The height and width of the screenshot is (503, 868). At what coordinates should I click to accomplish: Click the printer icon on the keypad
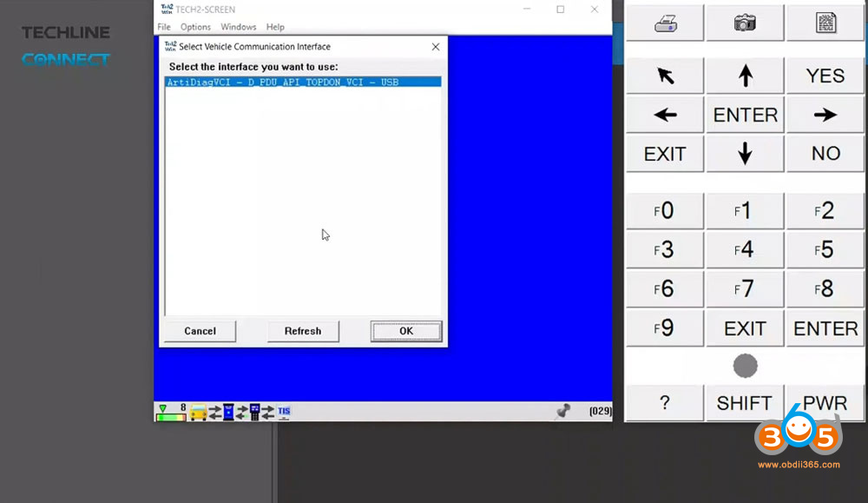click(665, 23)
